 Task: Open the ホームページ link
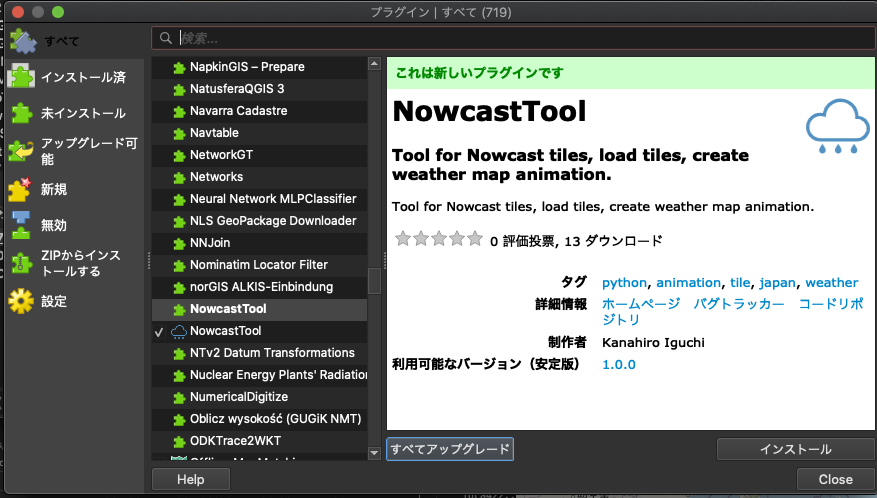[x=641, y=304]
